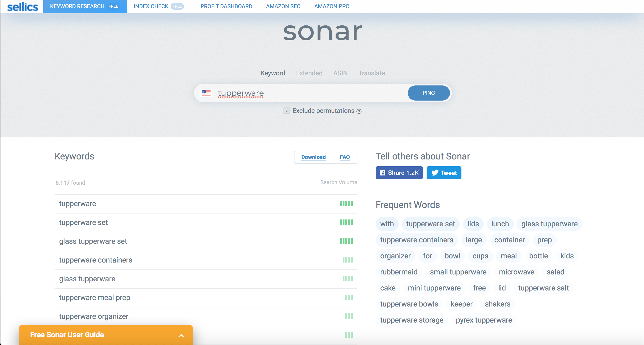The image size is (644, 345).
Task: Click the 'bottle' frequent word tag
Action: click(x=538, y=256)
